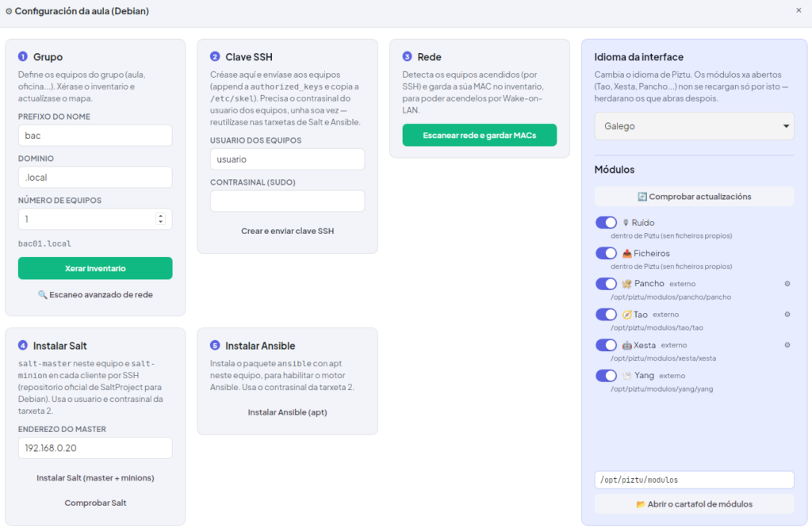Open the Tao module settings gear
812x532 pixels.
click(x=787, y=315)
